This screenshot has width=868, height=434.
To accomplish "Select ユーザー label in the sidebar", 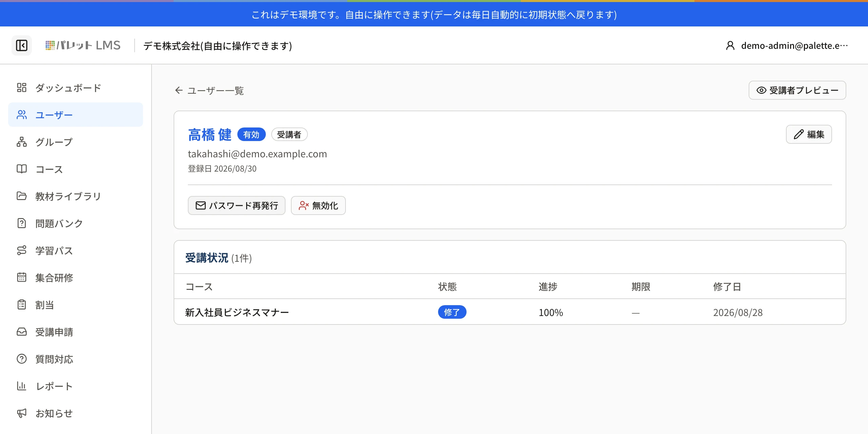I will coord(54,115).
